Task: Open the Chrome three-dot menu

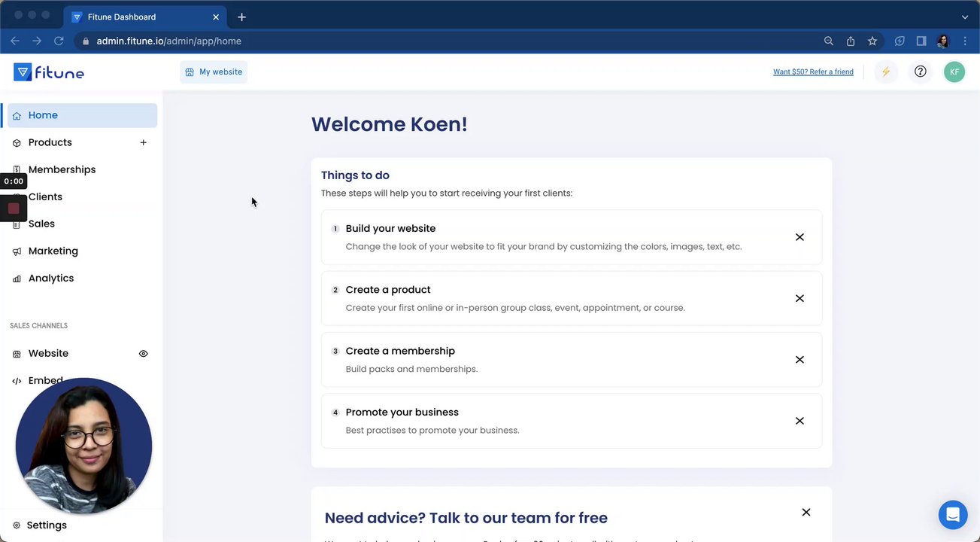Action: pyautogui.click(x=965, y=41)
